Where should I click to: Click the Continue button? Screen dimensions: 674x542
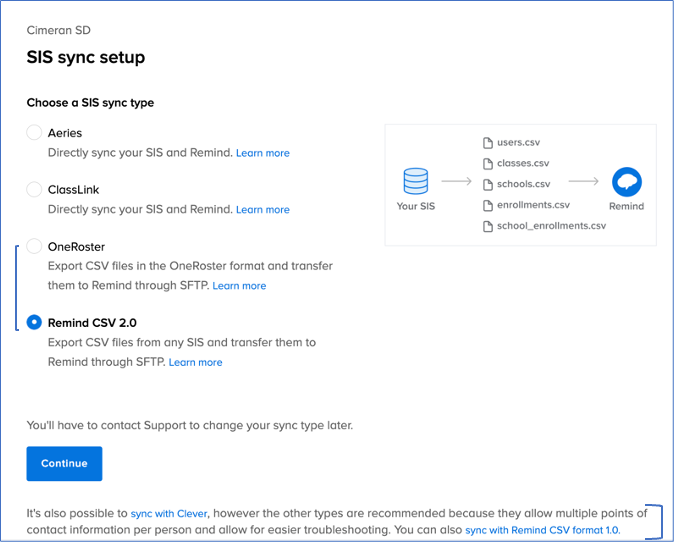coord(64,464)
